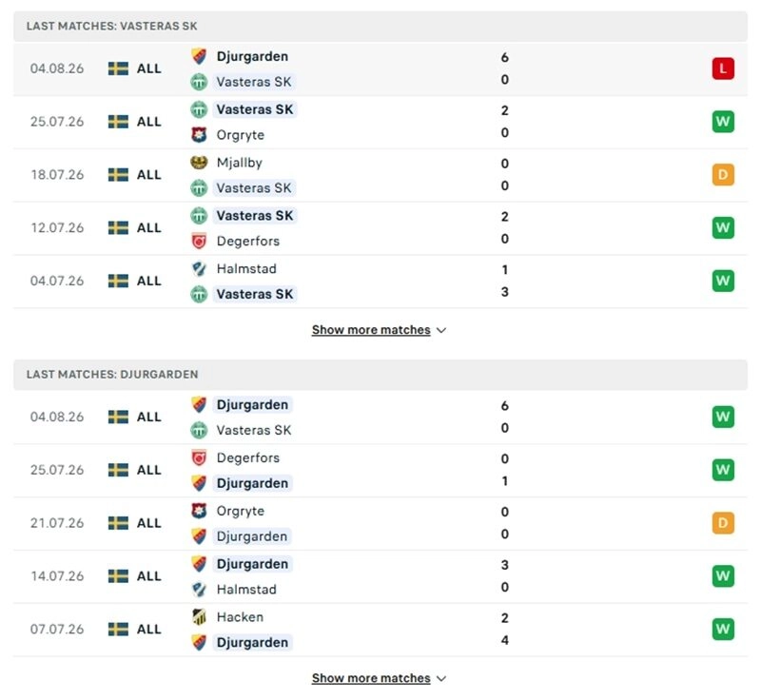Screen dimensions: 761x700
Task: Click the Degerfors crest in the 12.07.26 match
Action: click(199, 241)
